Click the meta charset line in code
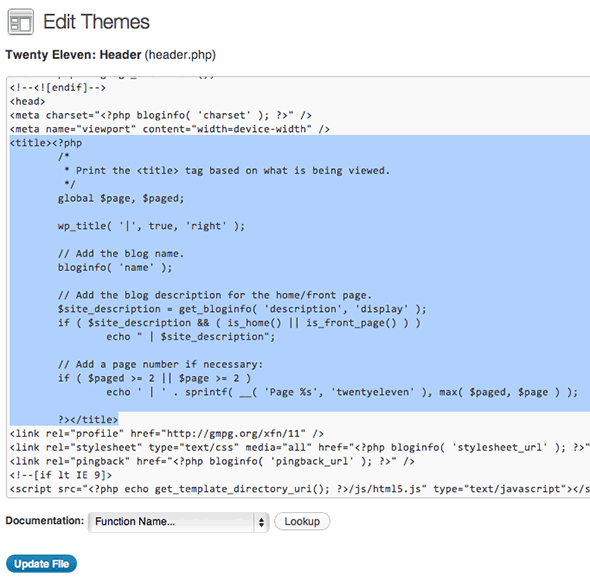590x577 pixels. click(161, 115)
